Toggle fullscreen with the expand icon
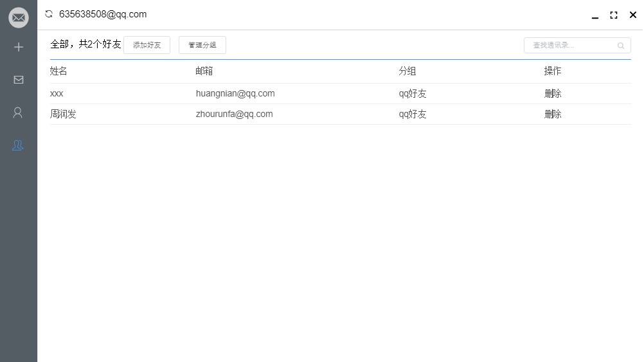This screenshot has width=644, height=362. pyautogui.click(x=614, y=15)
